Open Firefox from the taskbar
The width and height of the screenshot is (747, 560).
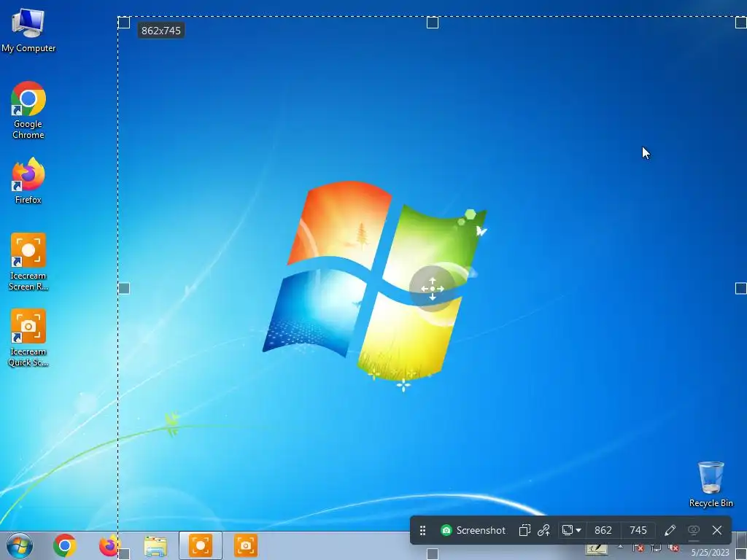point(109,545)
